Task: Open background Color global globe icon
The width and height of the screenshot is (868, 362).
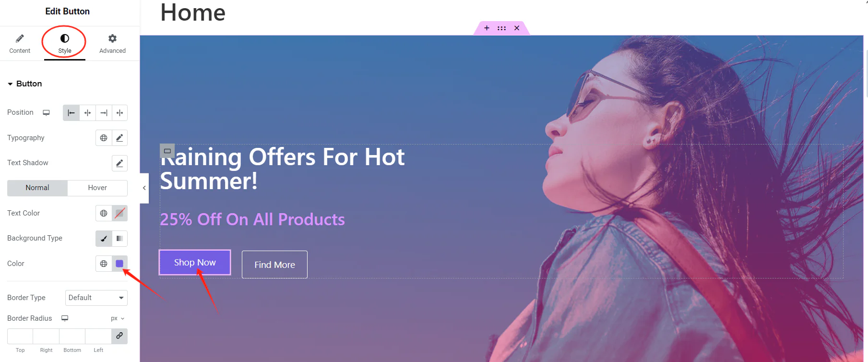Action: [104, 264]
